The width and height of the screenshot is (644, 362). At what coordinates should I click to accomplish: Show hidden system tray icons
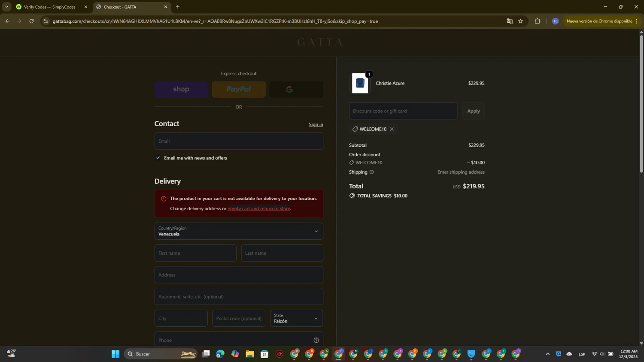547,354
